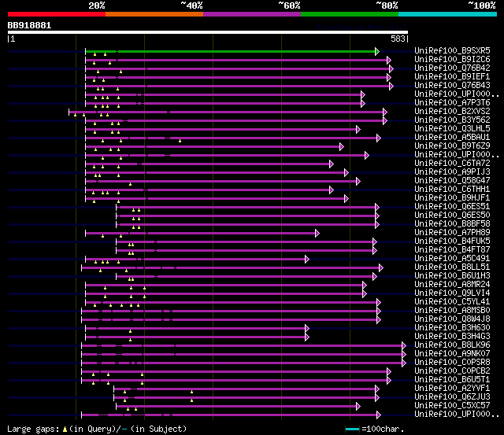Click the cyan ~100% identity legend segment
504x435 pixels.
click(x=448, y=14)
